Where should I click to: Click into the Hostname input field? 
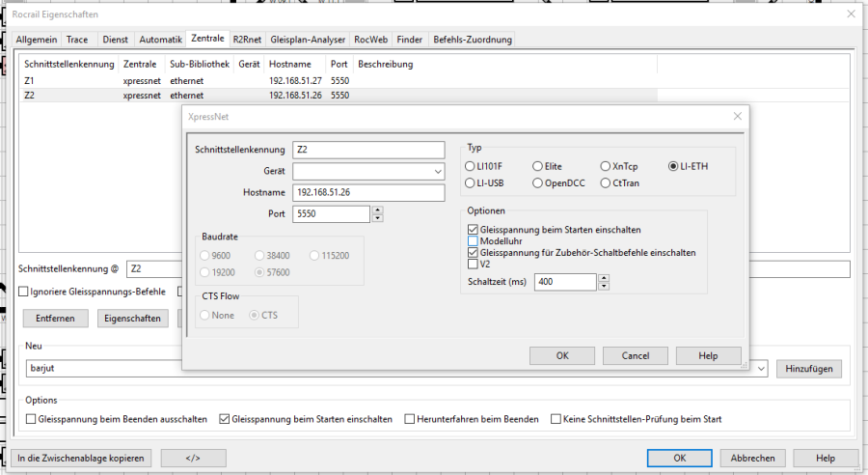click(x=367, y=192)
